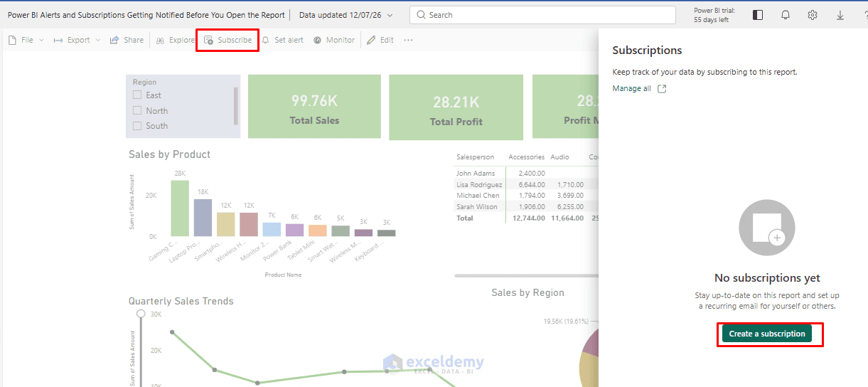Open the notifications bell in header
Screen dimensions: 868x387
786,15
